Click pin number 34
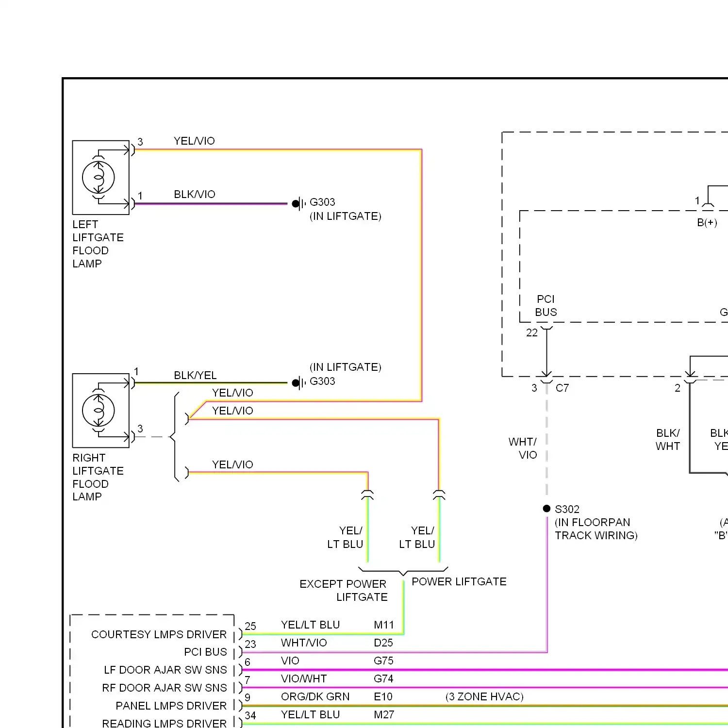 pos(250,715)
